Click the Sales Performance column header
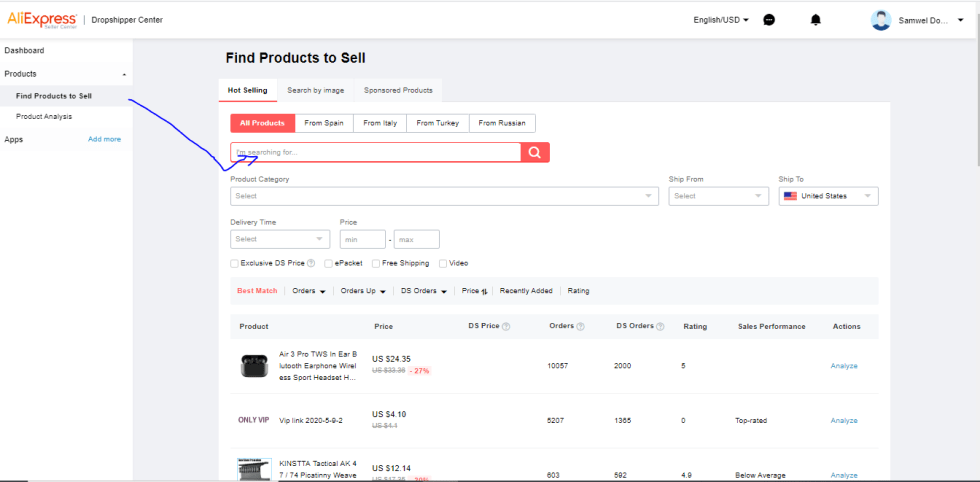The image size is (980, 482). 771,327
